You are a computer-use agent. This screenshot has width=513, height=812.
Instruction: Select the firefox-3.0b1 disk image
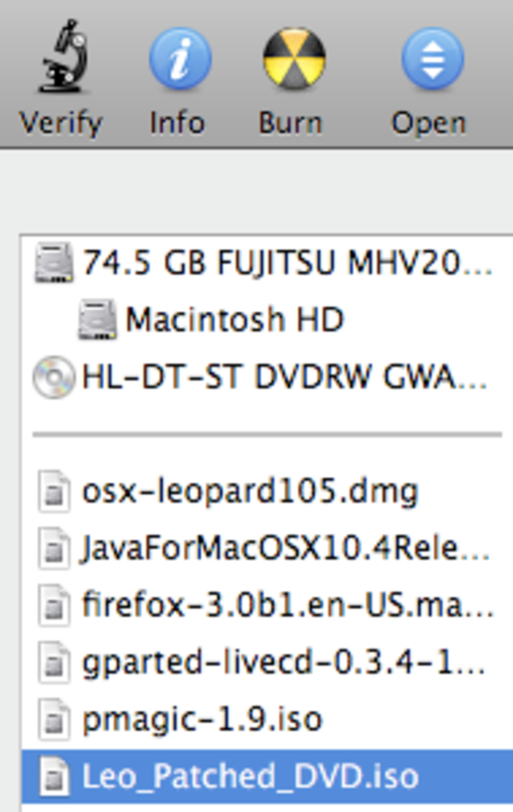click(287, 605)
